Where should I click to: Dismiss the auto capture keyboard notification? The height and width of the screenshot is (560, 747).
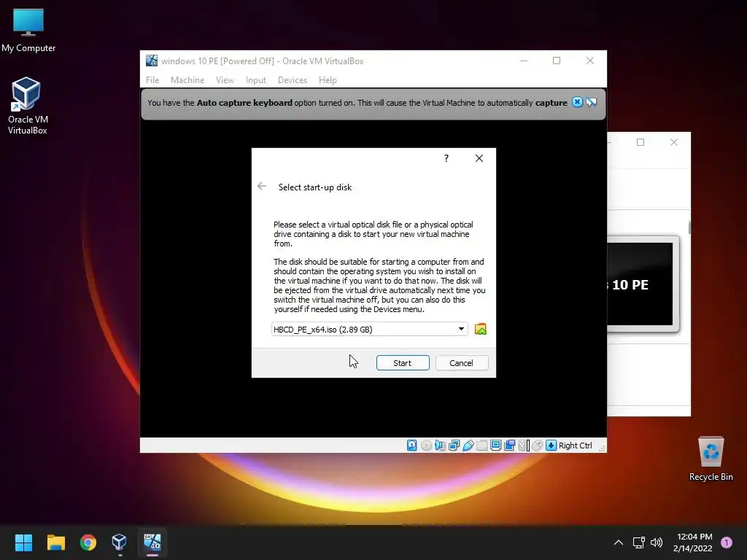[x=577, y=102]
